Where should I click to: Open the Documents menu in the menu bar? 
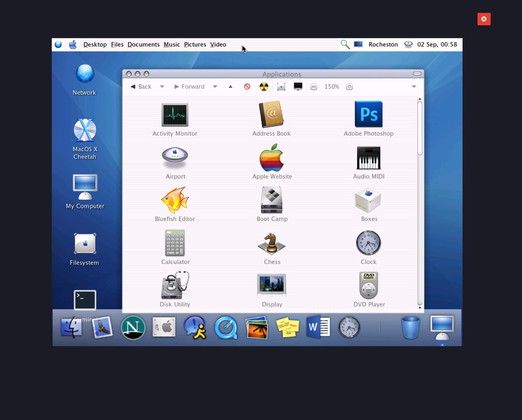(143, 44)
